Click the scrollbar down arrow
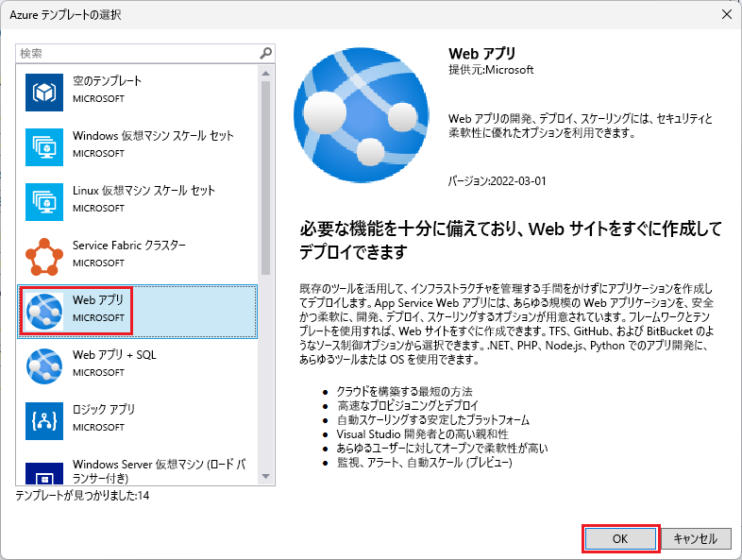Image resolution: width=742 pixels, height=560 pixels. [265, 476]
